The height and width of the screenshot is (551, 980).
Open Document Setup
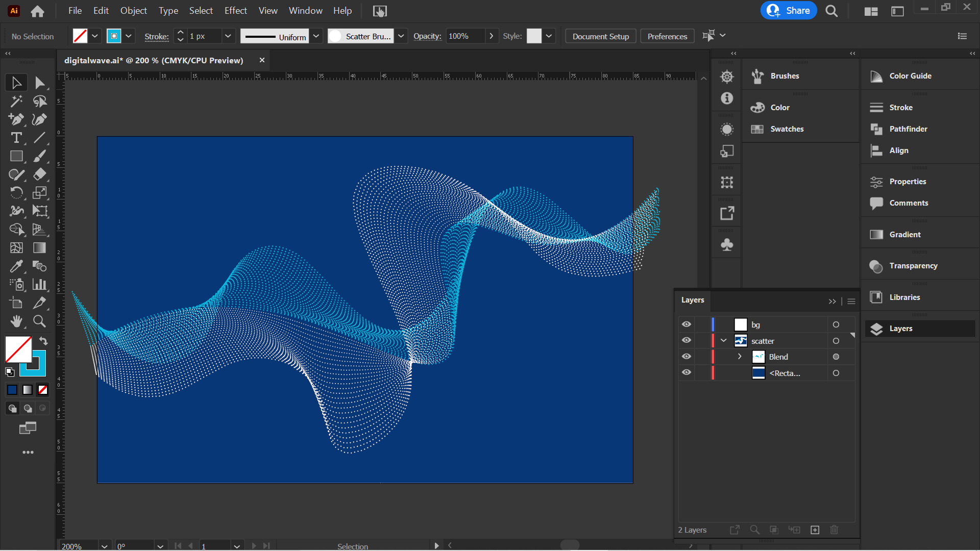click(600, 36)
